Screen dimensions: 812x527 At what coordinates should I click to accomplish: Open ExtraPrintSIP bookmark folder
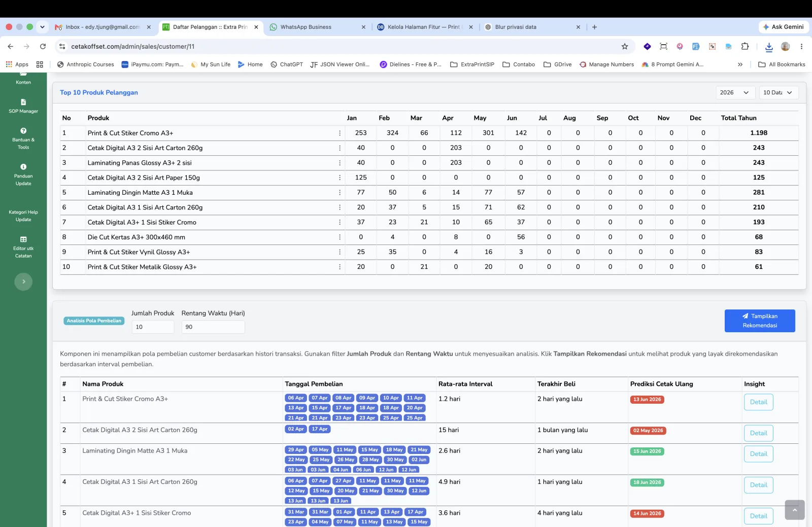click(x=472, y=64)
